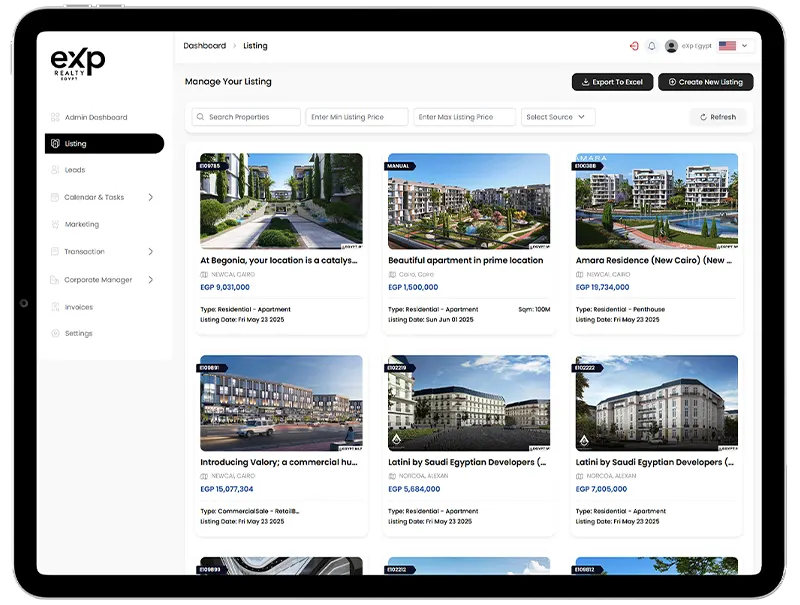Viewport: 800px width, 605px height.
Task: Open the Invoices page
Action: click(79, 307)
